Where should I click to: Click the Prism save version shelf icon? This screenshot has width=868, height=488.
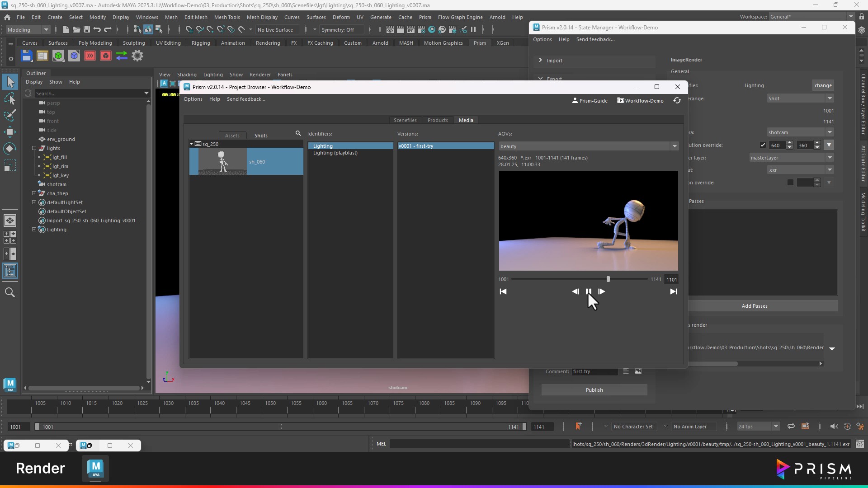(27, 56)
